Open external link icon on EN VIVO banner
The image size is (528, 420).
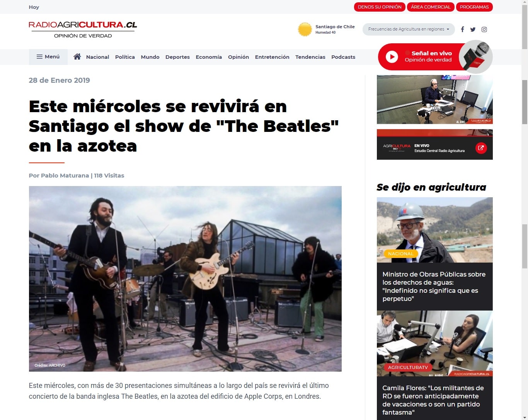click(481, 148)
